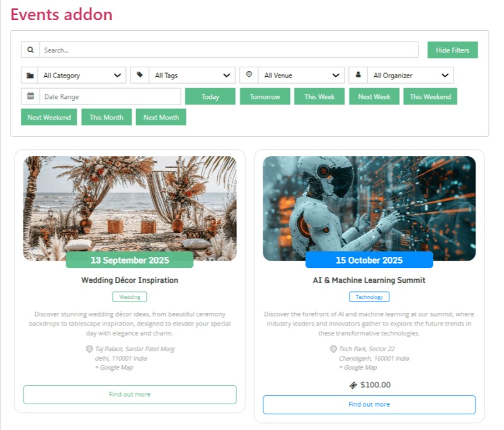Filter events by Today
504x430 pixels.
coord(210,97)
